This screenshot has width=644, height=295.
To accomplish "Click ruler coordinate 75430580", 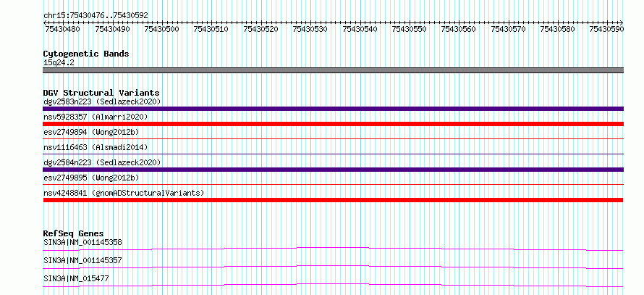I will tap(557, 29).
